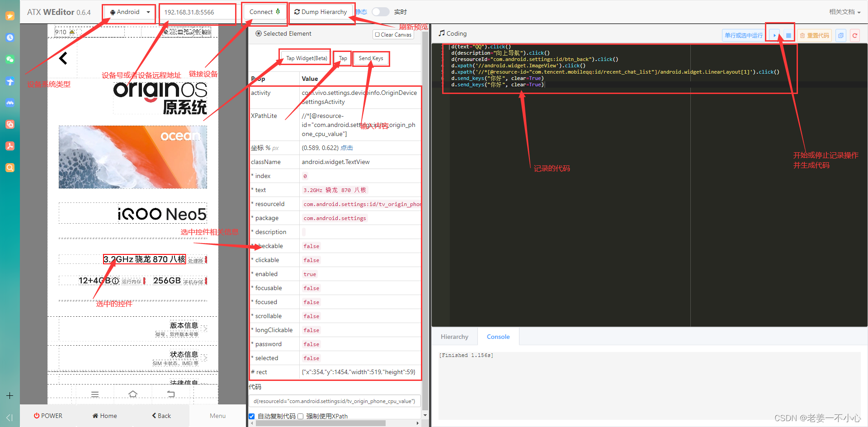Viewport: 868px width, 427px height.
Task: Click the Menu button below device preview
Action: pyautogui.click(x=217, y=416)
